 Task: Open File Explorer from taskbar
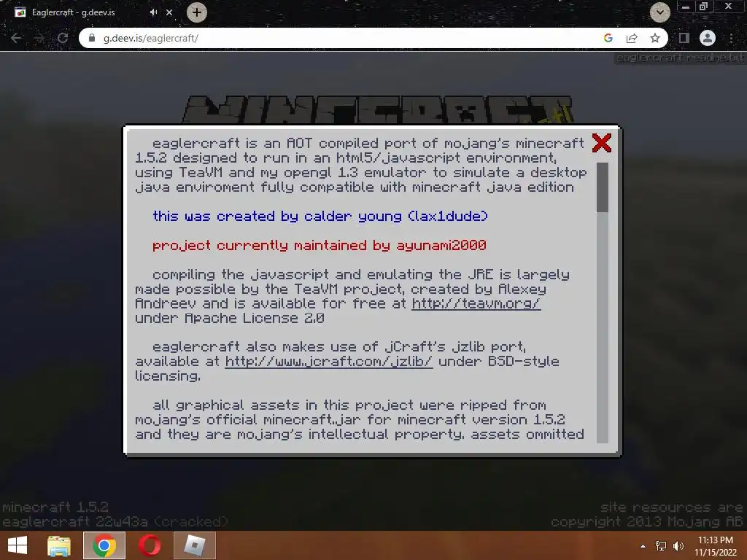59,545
